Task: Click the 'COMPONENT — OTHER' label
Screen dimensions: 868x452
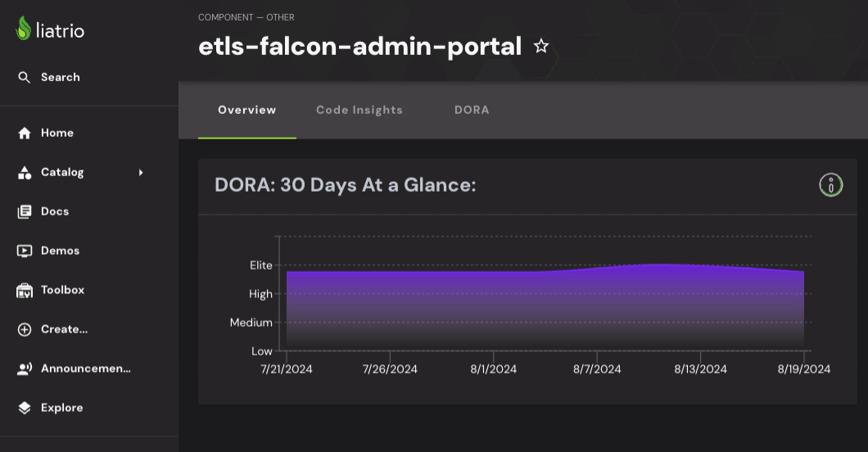Action: coord(246,18)
